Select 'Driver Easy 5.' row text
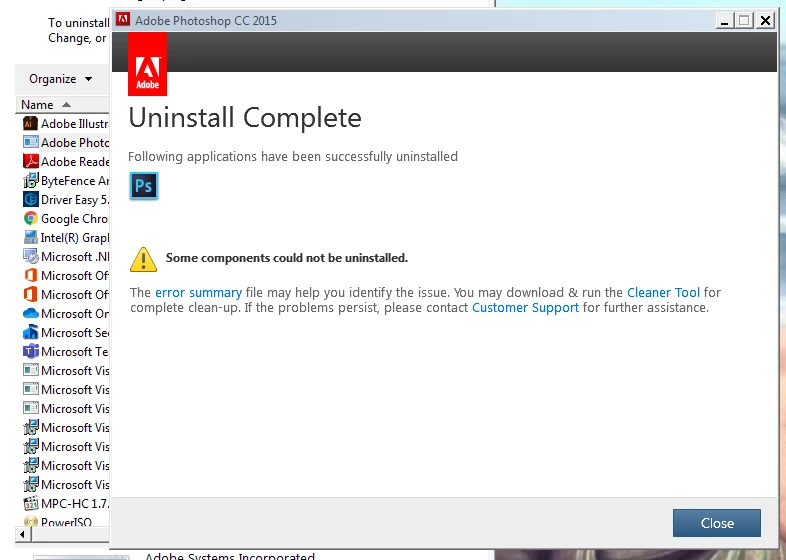 [x=75, y=200]
